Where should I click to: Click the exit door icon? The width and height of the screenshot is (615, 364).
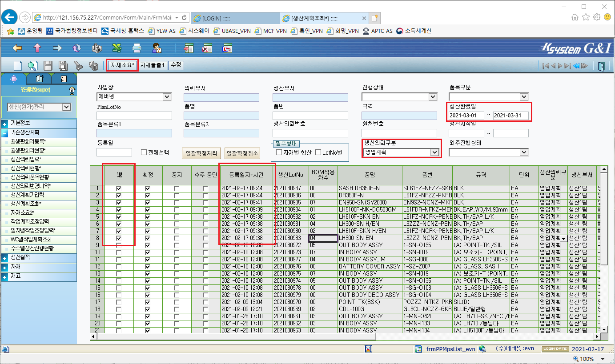point(601,66)
